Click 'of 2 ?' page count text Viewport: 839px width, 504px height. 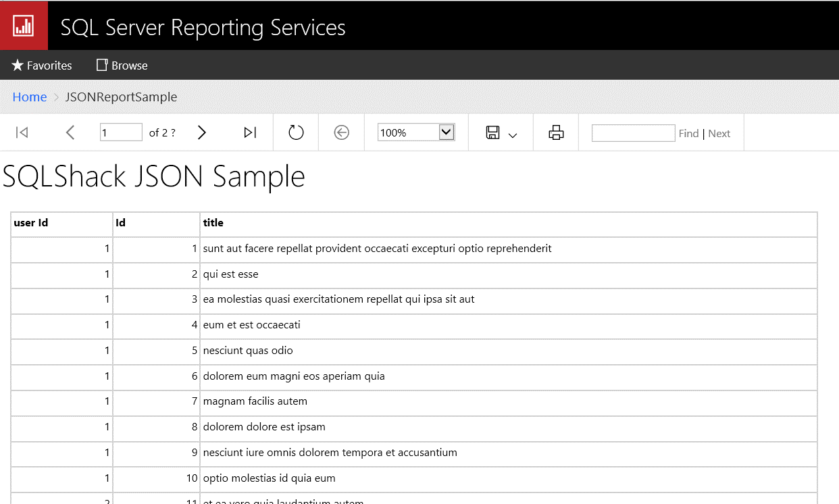tap(162, 132)
